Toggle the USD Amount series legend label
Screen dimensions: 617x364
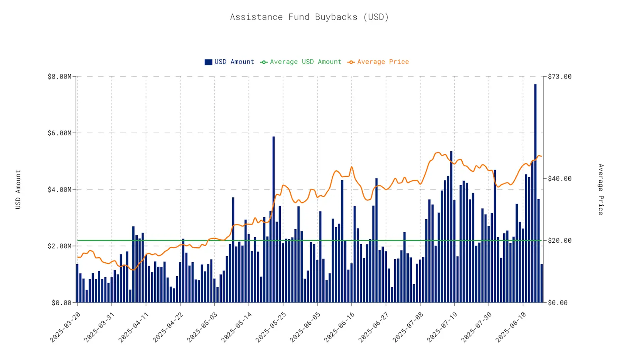(234, 62)
